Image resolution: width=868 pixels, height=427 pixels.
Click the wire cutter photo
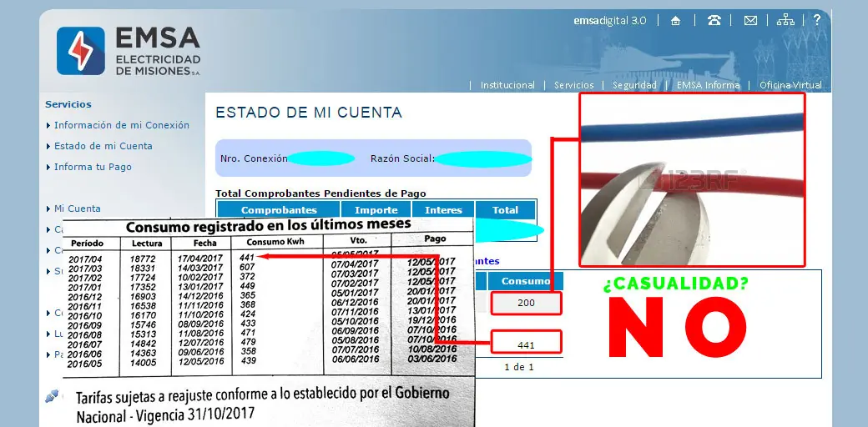[x=691, y=179]
